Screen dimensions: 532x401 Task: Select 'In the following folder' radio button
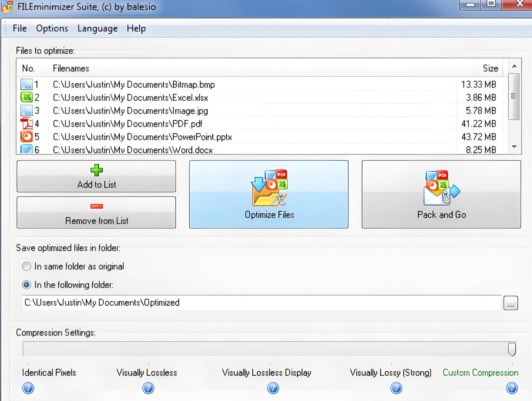[x=26, y=285]
